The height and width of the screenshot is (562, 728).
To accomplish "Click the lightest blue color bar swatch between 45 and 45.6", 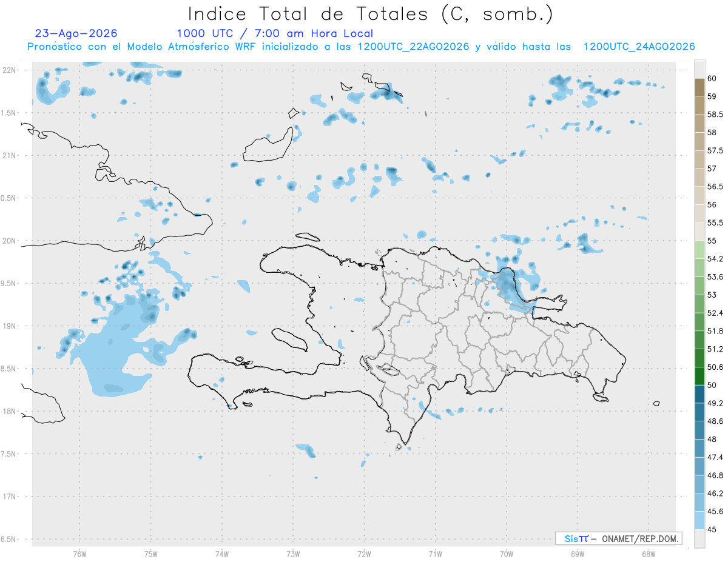I will (699, 521).
